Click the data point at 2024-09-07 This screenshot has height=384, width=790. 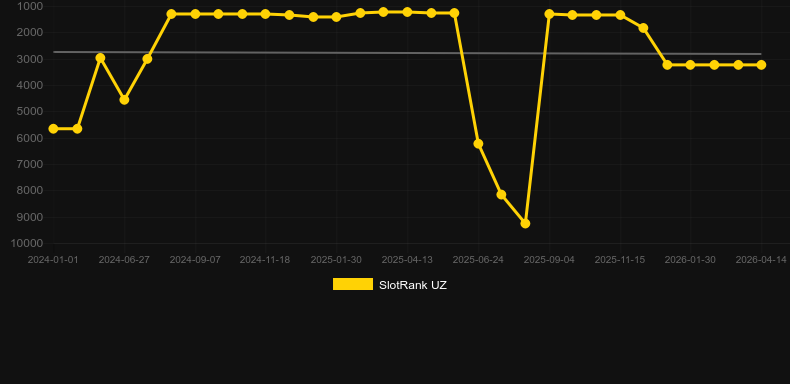pyautogui.click(x=195, y=14)
